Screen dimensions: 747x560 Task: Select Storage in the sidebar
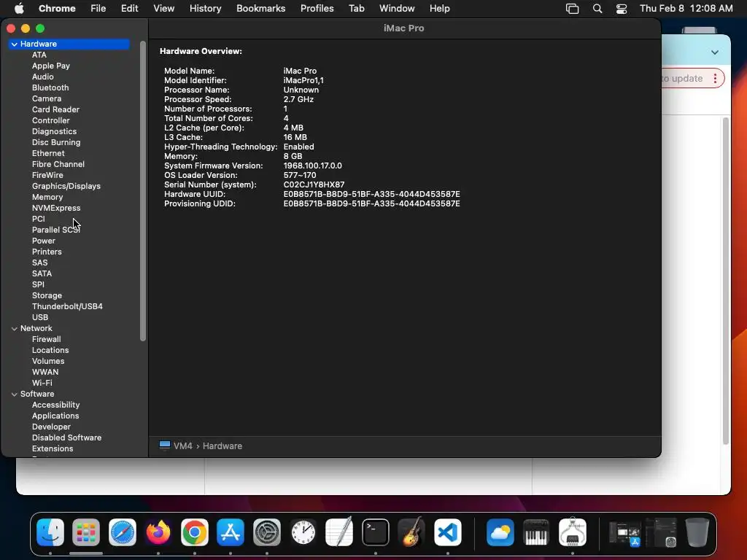tap(47, 296)
